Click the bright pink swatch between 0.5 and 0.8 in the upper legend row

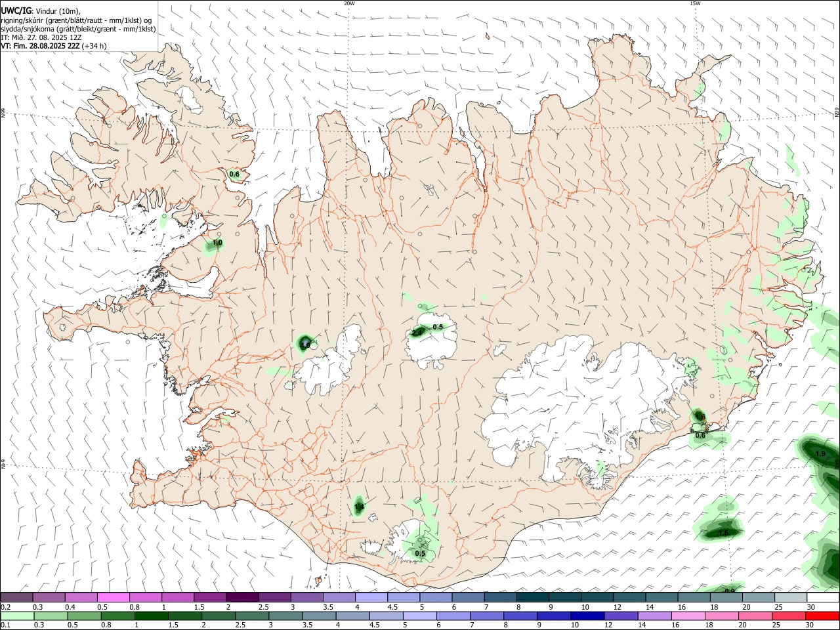point(113,597)
